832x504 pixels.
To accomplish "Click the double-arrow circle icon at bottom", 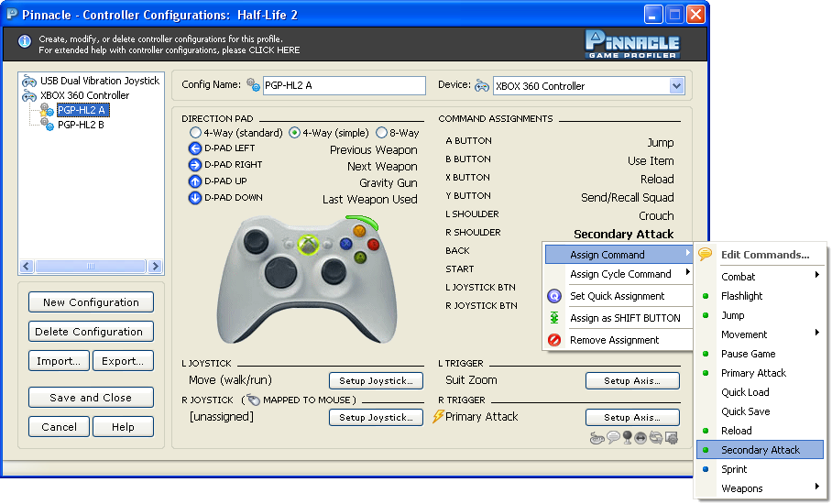I will pos(640,438).
